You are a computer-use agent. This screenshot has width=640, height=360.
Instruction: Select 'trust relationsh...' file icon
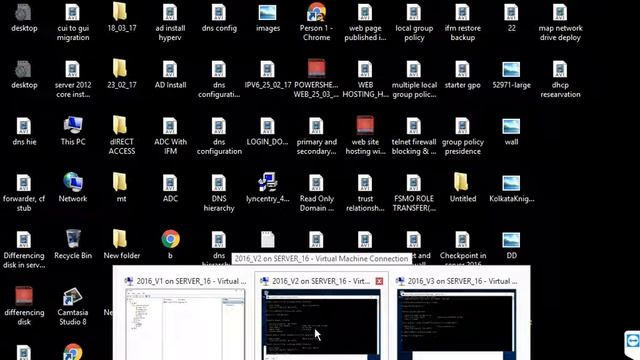click(365, 183)
